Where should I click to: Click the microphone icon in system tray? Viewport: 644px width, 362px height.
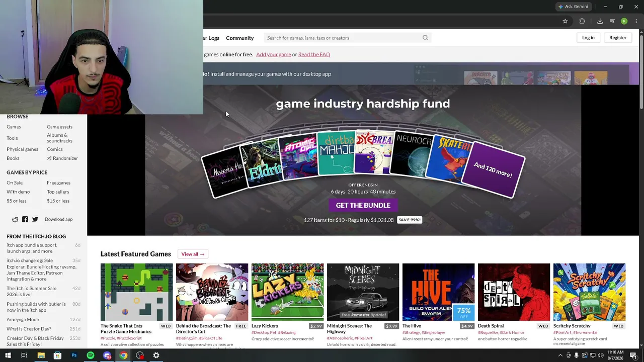577,355
